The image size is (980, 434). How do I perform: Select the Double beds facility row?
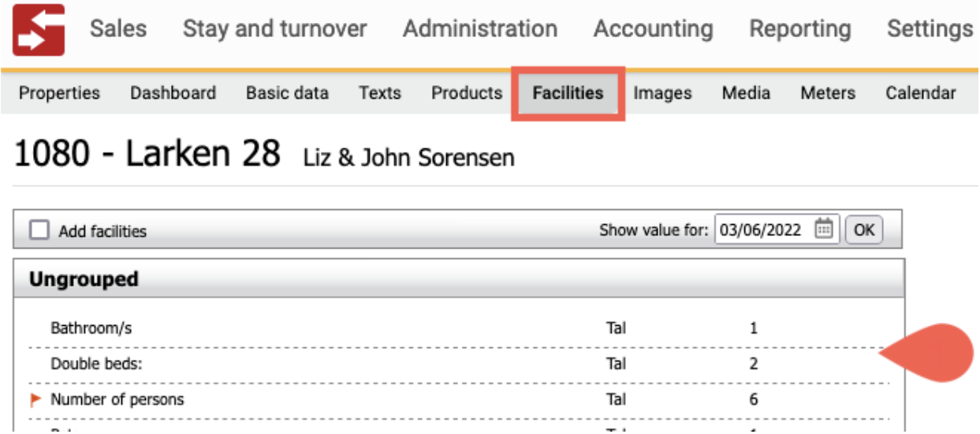(459, 364)
